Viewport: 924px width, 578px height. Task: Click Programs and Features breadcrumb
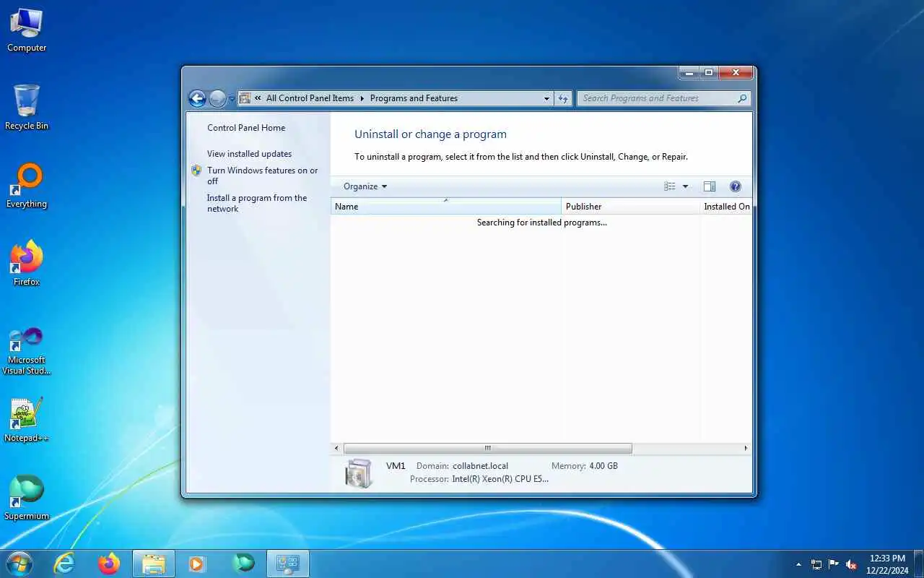click(414, 98)
